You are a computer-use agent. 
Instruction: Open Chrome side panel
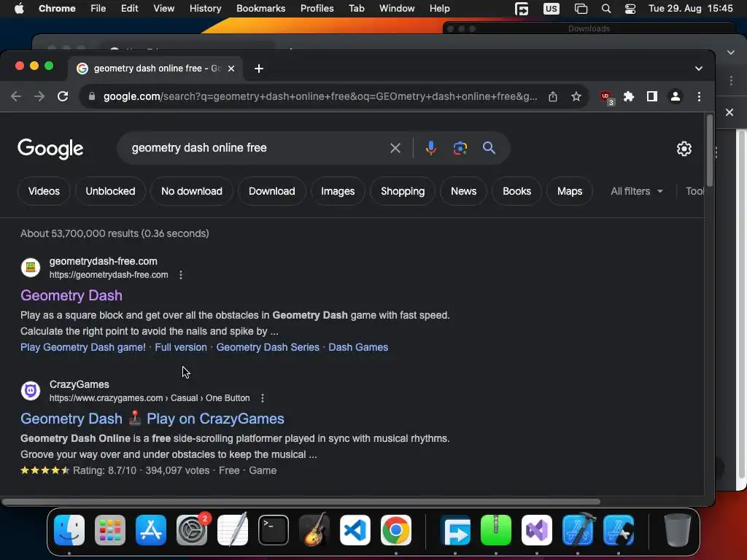(x=652, y=97)
